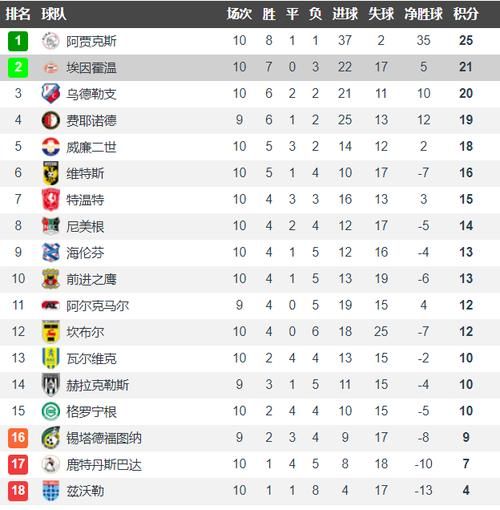Screen dimensions: 500x510
Task: Click the 球队 column header
Action: [53, 14]
